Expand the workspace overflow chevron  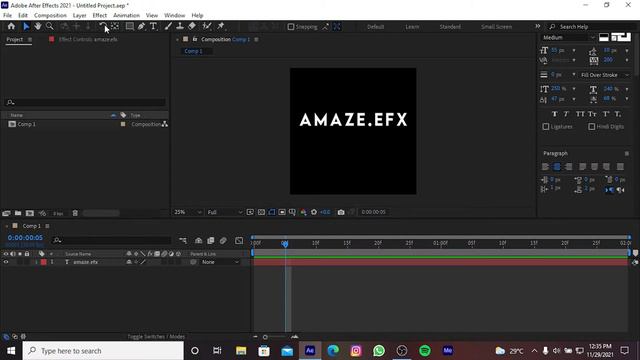point(538,26)
